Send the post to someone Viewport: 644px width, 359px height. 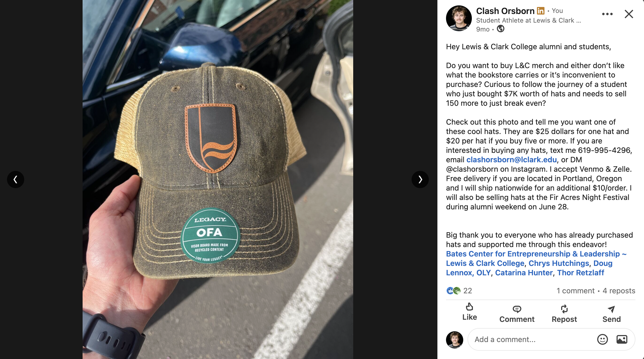coord(611,314)
